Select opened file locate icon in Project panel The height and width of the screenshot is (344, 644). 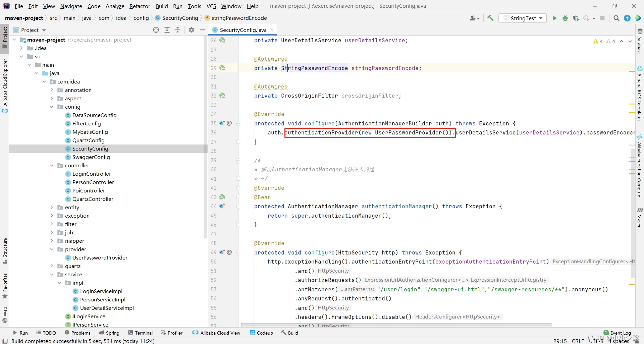point(156,30)
